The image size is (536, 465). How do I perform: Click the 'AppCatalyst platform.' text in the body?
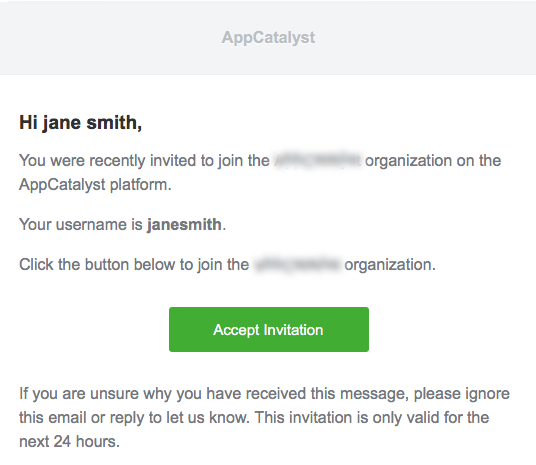point(95,185)
